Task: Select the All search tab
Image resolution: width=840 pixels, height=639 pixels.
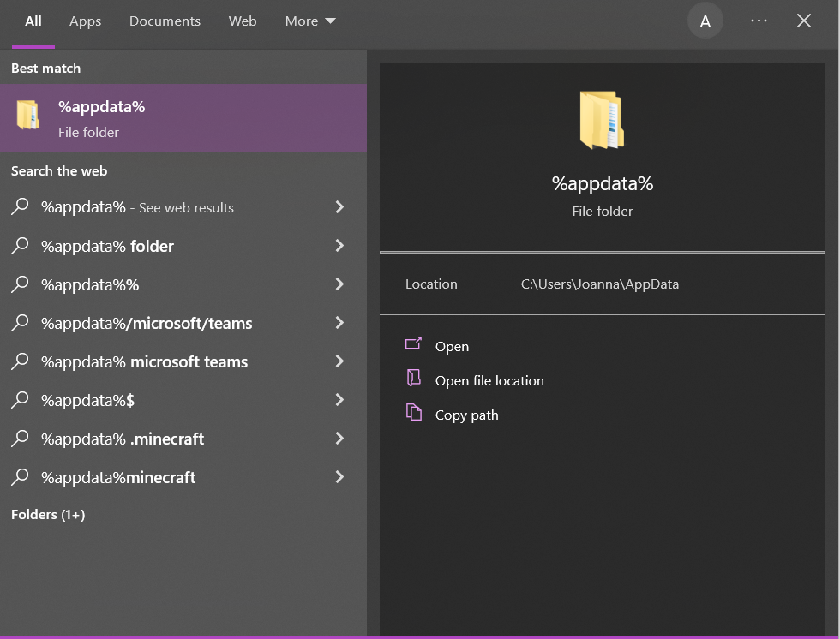Action: coord(33,21)
